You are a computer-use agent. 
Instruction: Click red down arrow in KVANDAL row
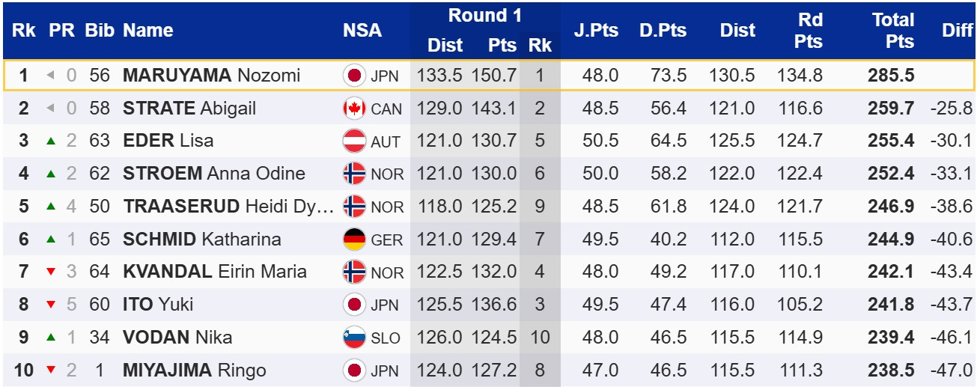(51, 272)
